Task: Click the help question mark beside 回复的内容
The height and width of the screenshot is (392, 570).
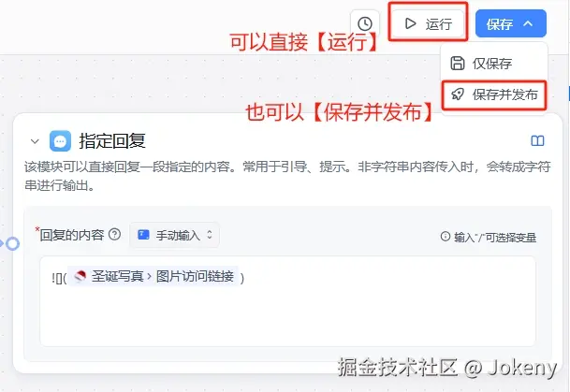Action: (x=115, y=235)
